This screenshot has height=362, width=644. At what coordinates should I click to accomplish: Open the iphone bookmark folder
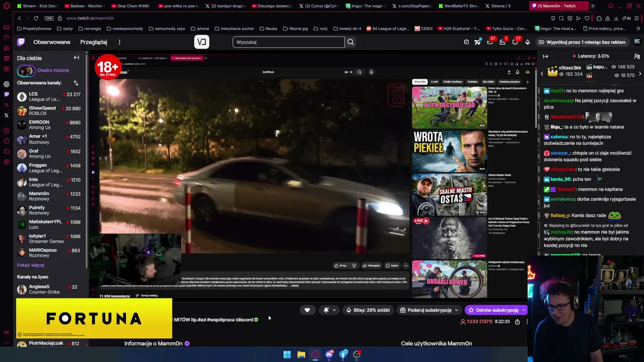[x=199, y=29]
